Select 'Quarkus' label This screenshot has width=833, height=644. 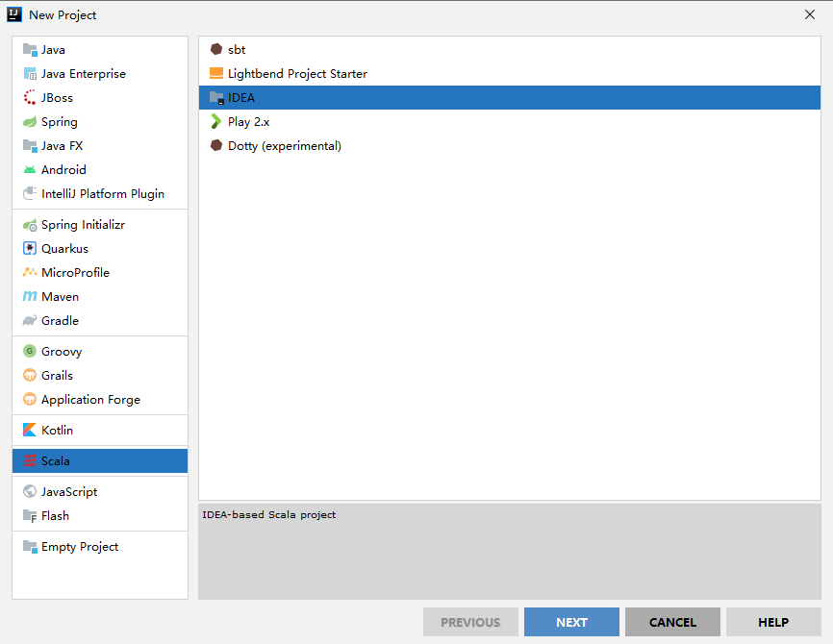tap(64, 248)
